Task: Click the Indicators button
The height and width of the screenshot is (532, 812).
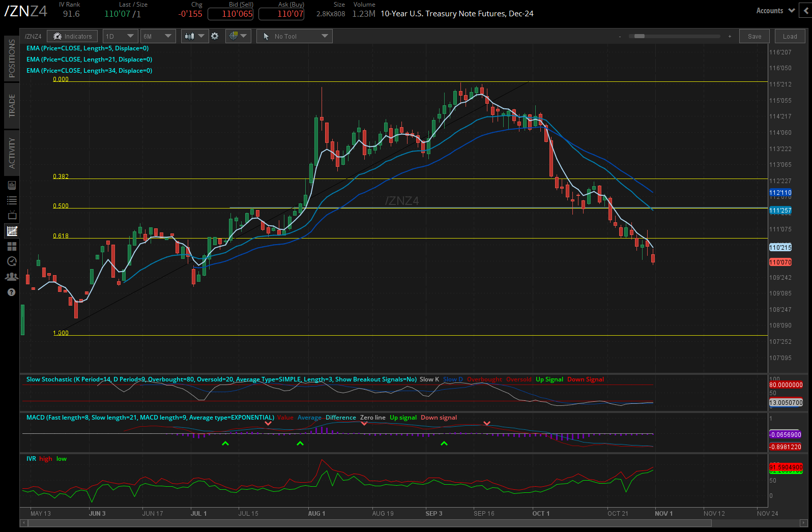Action: point(72,36)
